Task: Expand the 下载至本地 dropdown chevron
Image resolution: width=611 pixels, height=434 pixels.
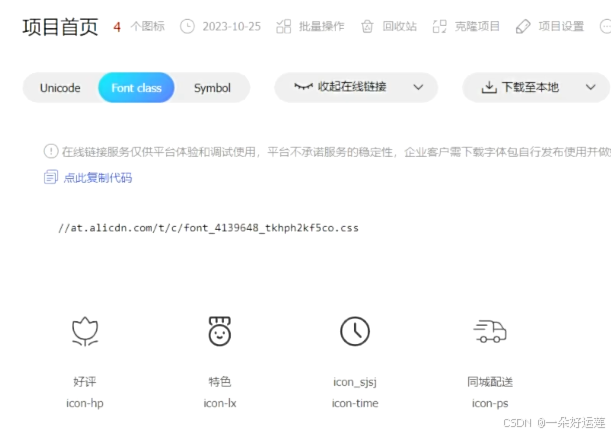Action: [x=591, y=87]
